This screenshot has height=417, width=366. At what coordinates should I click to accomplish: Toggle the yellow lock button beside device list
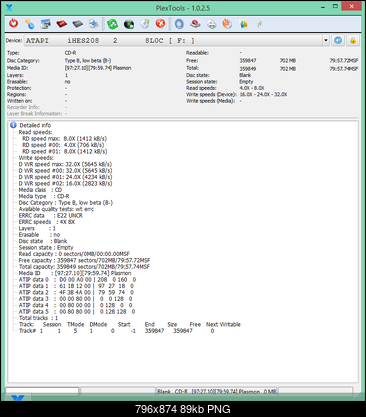[353, 40]
